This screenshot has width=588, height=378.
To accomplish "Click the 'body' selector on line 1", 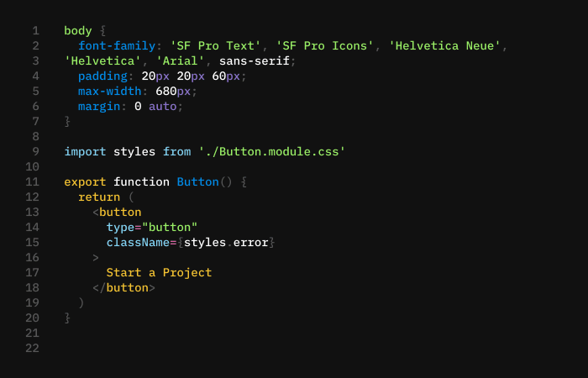I will point(78,31).
